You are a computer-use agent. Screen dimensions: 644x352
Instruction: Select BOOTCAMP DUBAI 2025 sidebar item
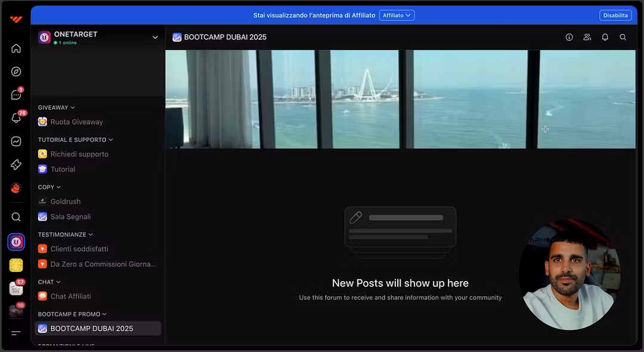(x=98, y=329)
